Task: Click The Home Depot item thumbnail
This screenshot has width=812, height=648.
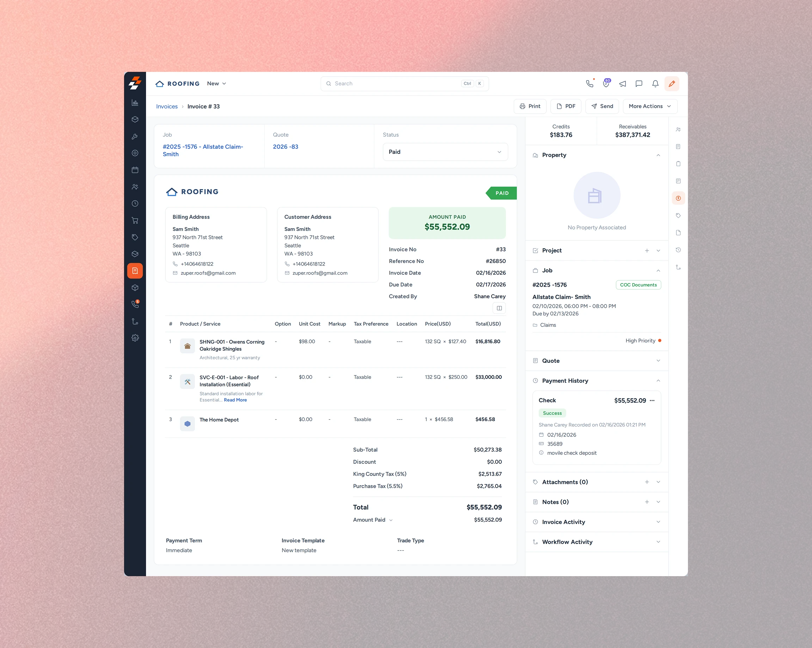Action: coord(187,424)
